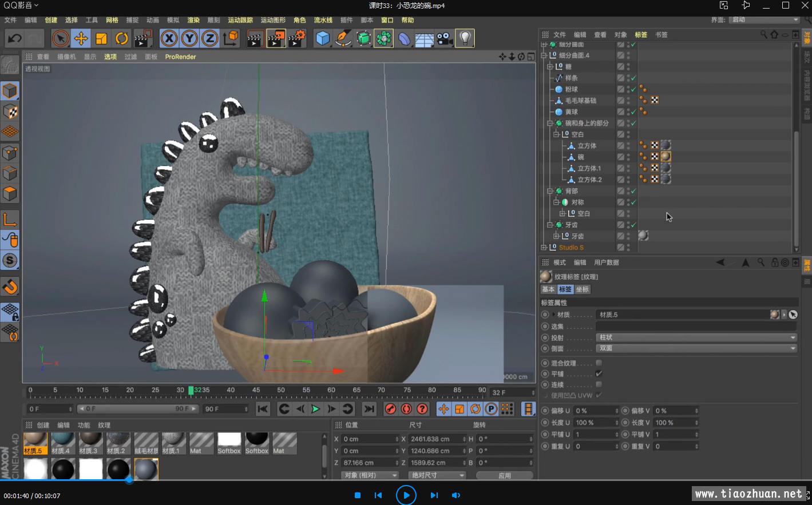Switch to Texture mode in left toolbar
This screenshot has width=812, height=505.
10,112
